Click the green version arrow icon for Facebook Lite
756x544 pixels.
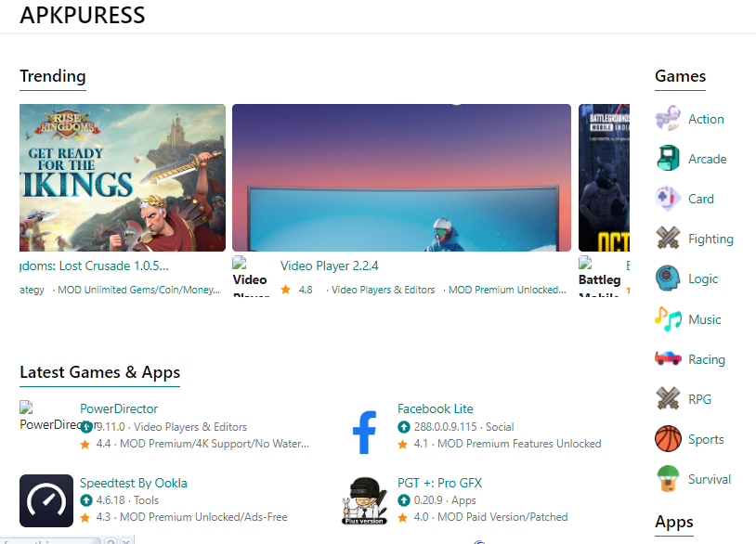(x=404, y=427)
